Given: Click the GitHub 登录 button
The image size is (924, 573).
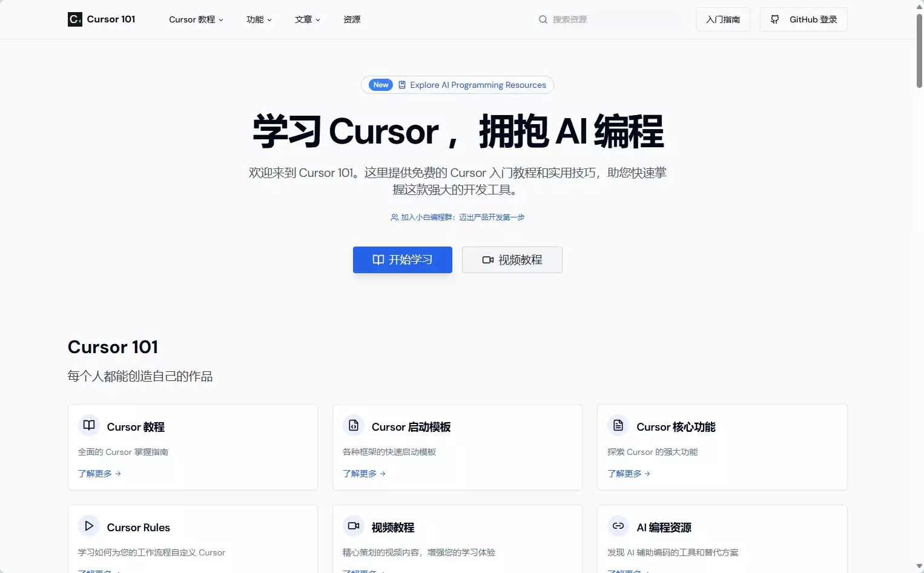Looking at the screenshot, I should [x=804, y=19].
